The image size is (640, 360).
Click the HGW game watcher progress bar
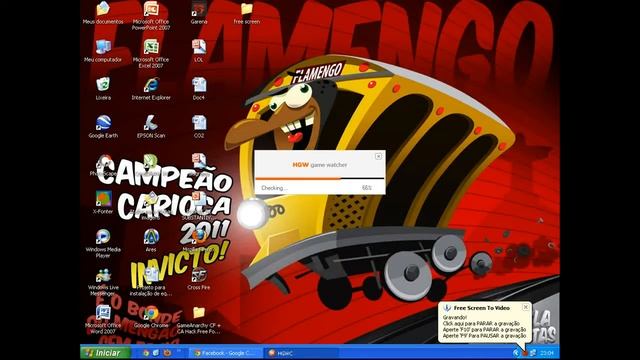coord(320,178)
